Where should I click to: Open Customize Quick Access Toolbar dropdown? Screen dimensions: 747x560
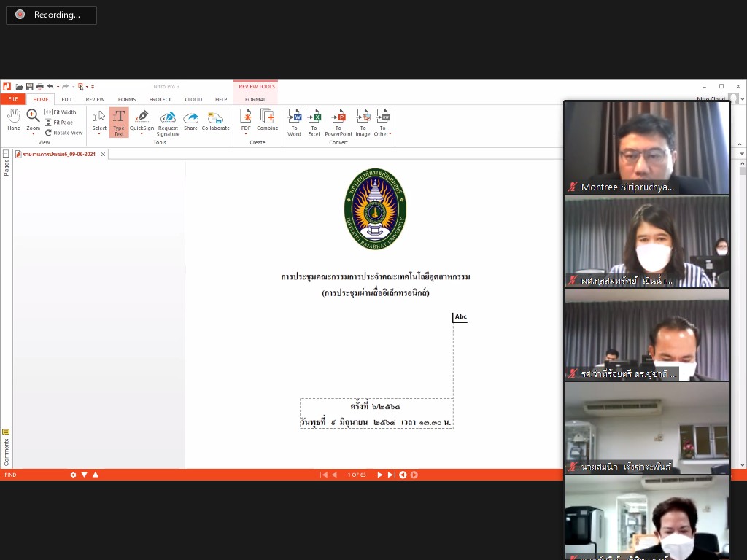(93, 87)
